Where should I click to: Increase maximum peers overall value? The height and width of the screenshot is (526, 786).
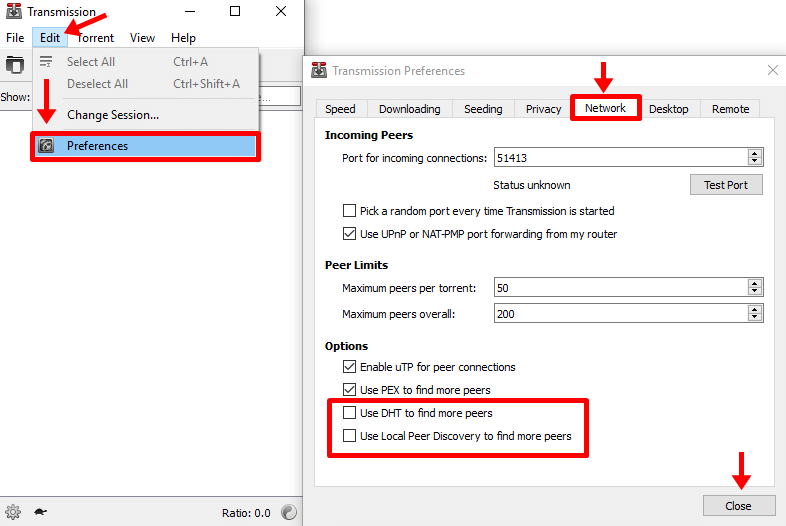tap(754, 309)
